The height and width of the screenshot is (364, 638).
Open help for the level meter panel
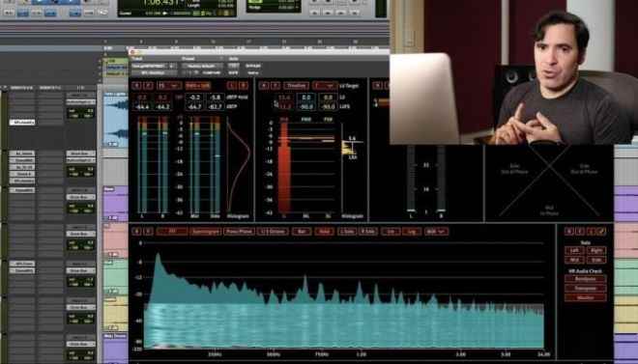point(149,86)
